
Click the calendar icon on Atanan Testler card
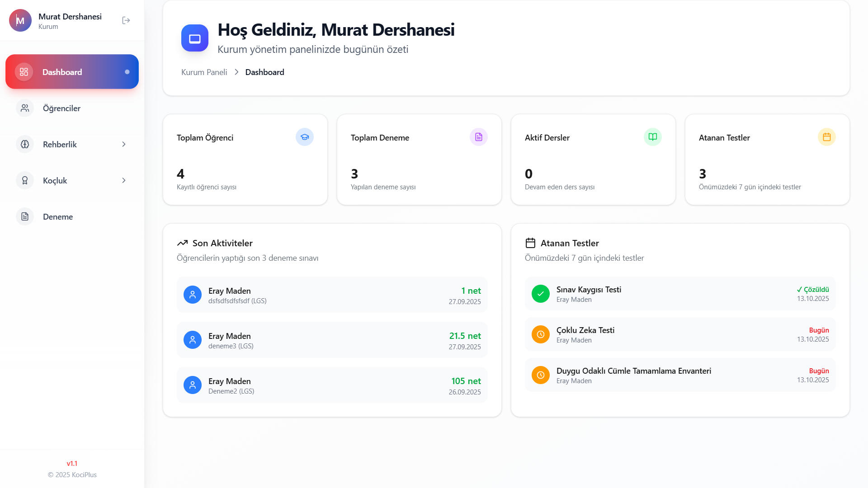tap(826, 137)
